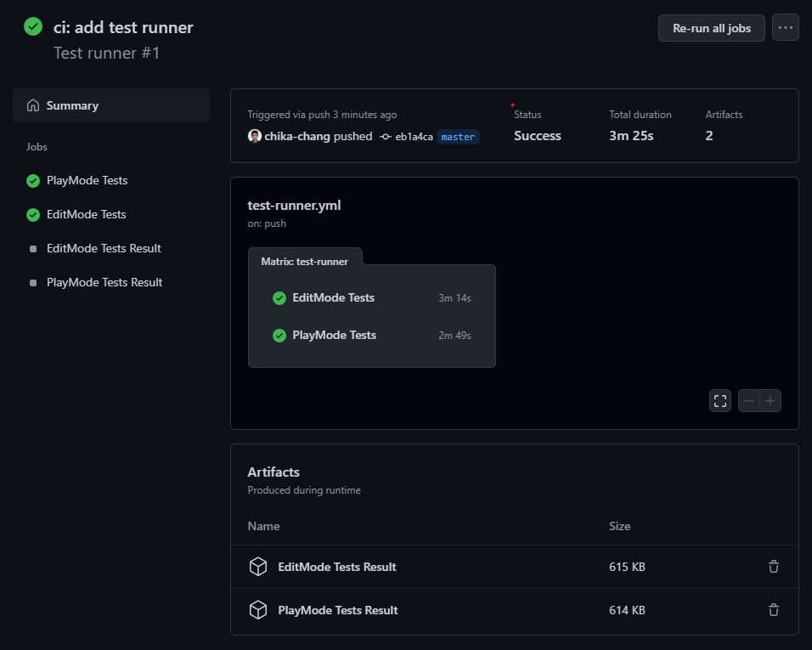Open commit eb1a4ca link
The width and height of the screenshot is (812, 650).
(x=414, y=137)
